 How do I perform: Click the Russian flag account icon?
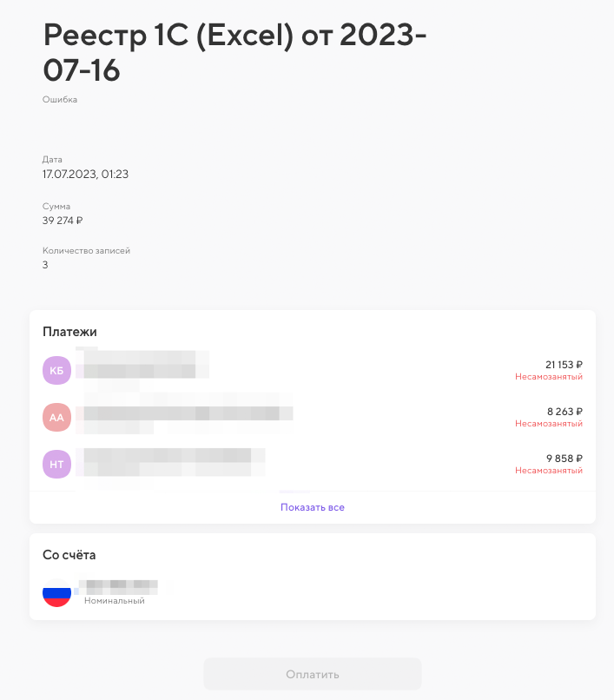tap(56, 593)
